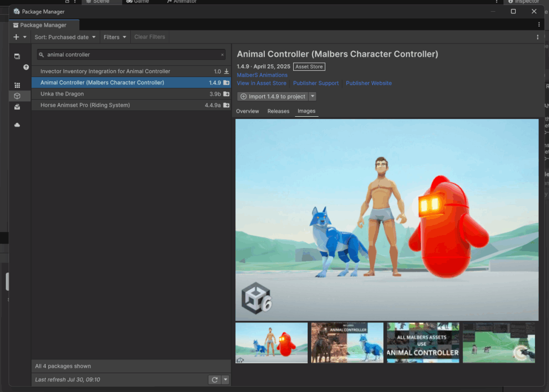
Task: Switch to the Overview tab
Action: point(248,111)
